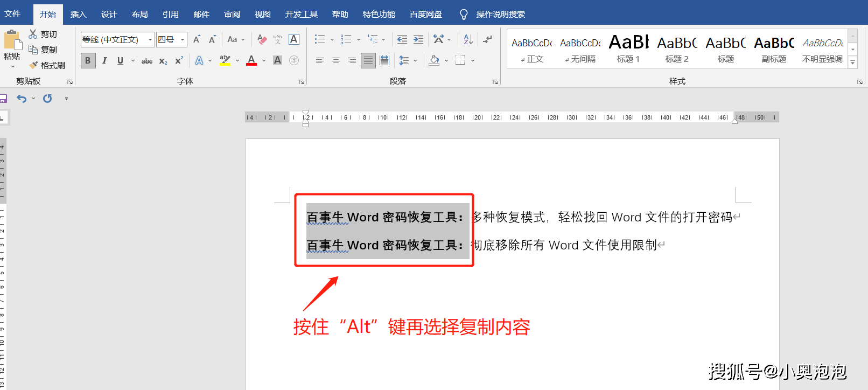Clear all formatting eraser icon
The width and height of the screenshot is (868, 390).
coord(262,39)
